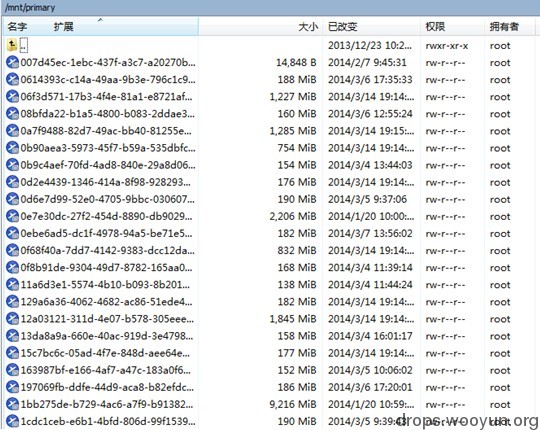
Task: Select icon of 06f3d571-17b3-4f4e file
Action: (x=12, y=96)
